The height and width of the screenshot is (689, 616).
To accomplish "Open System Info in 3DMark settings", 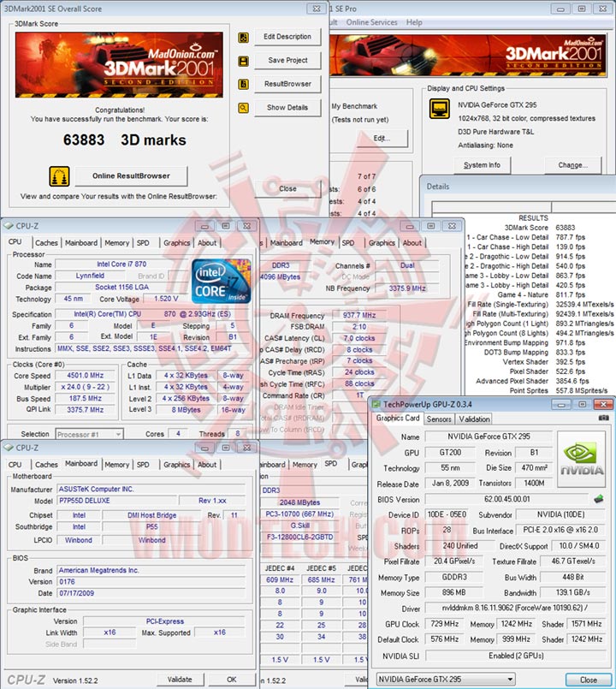I will point(482,165).
